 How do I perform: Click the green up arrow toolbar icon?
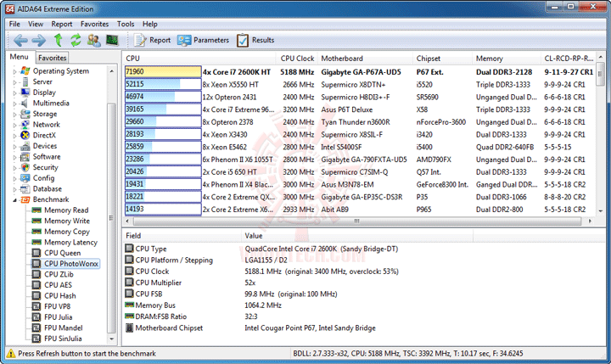pyautogui.click(x=59, y=40)
